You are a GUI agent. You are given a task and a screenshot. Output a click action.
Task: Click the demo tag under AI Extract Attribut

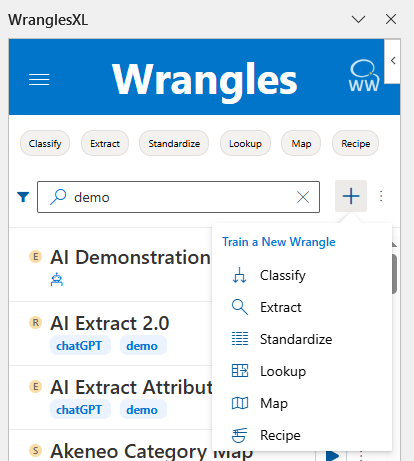click(x=142, y=410)
